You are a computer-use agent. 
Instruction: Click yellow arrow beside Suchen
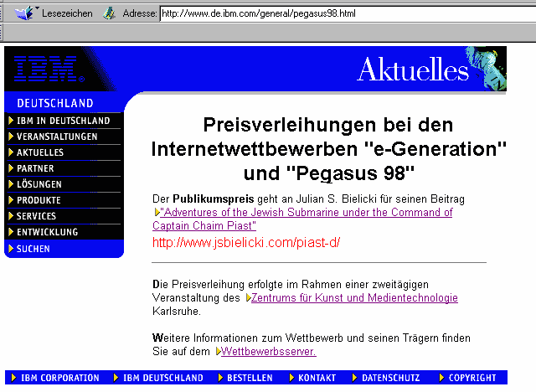(11, 249)
